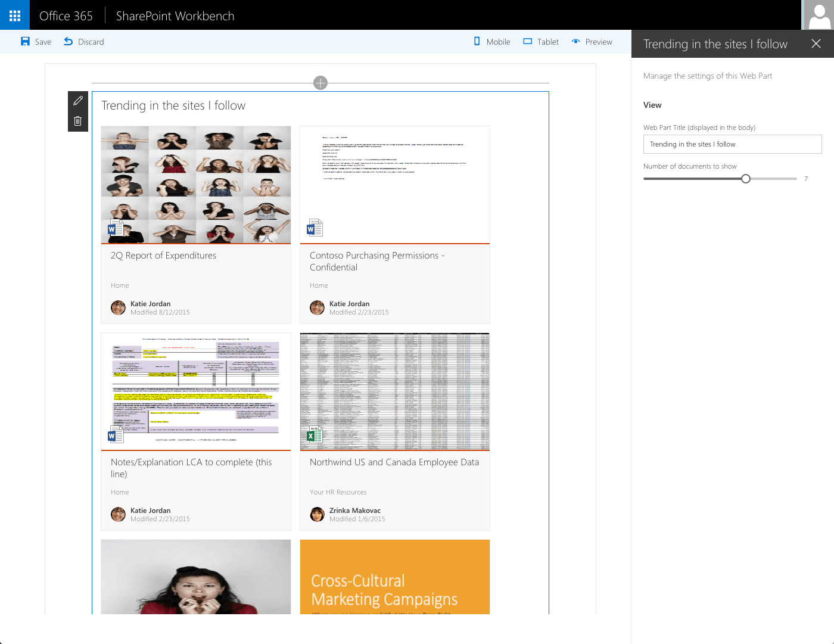The height and width of the screenshot is (644, 834).
Task: Click Modified 8/12/2015 date text
Action: 160,312
